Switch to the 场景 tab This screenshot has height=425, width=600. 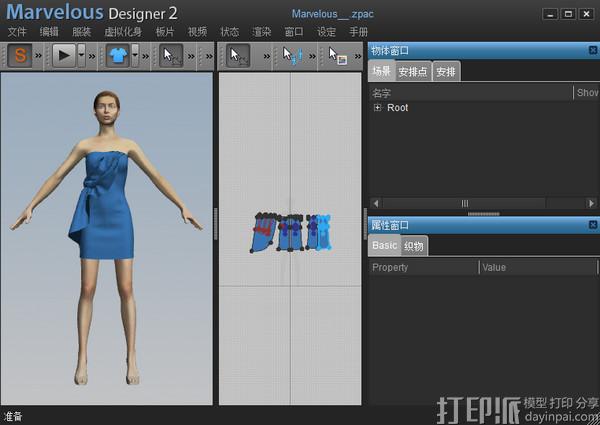(x=381, y=71)
